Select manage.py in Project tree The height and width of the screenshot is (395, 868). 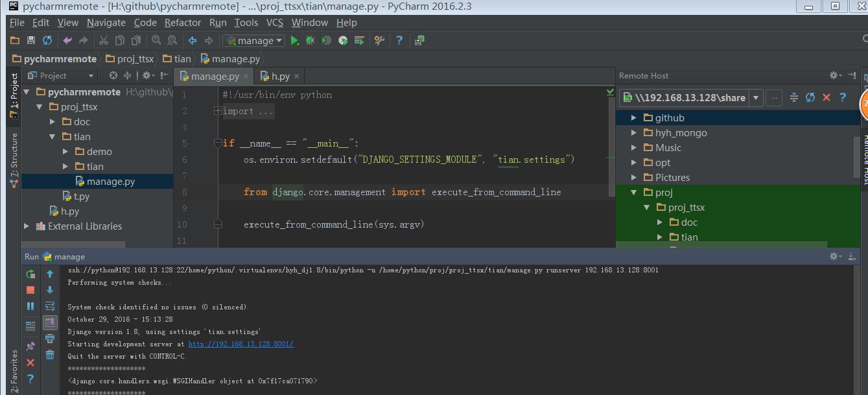97,182
